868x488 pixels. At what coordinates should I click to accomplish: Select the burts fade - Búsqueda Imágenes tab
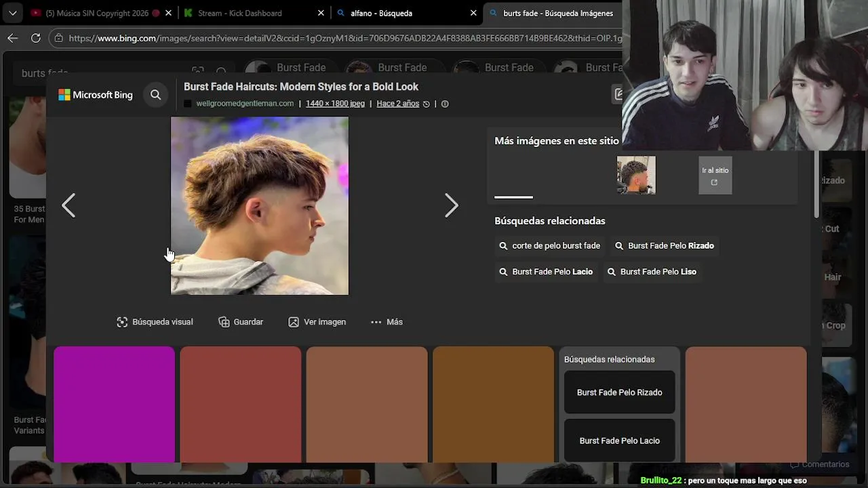[553, 13]
